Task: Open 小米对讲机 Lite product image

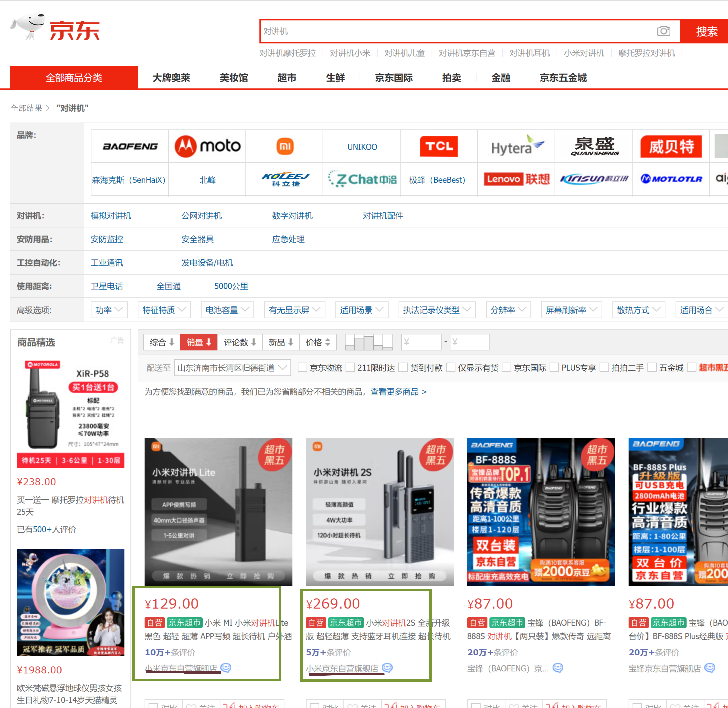Action: coord(218,511)
